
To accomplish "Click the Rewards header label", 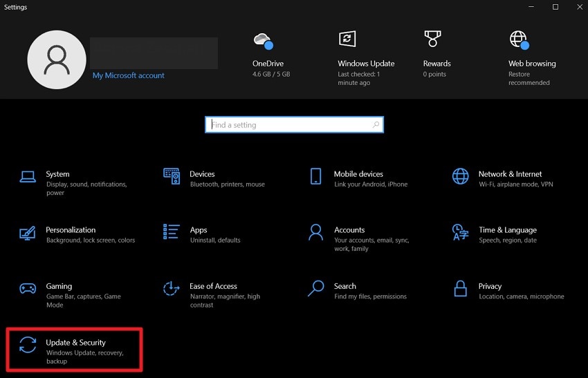I will pos(437,64).
